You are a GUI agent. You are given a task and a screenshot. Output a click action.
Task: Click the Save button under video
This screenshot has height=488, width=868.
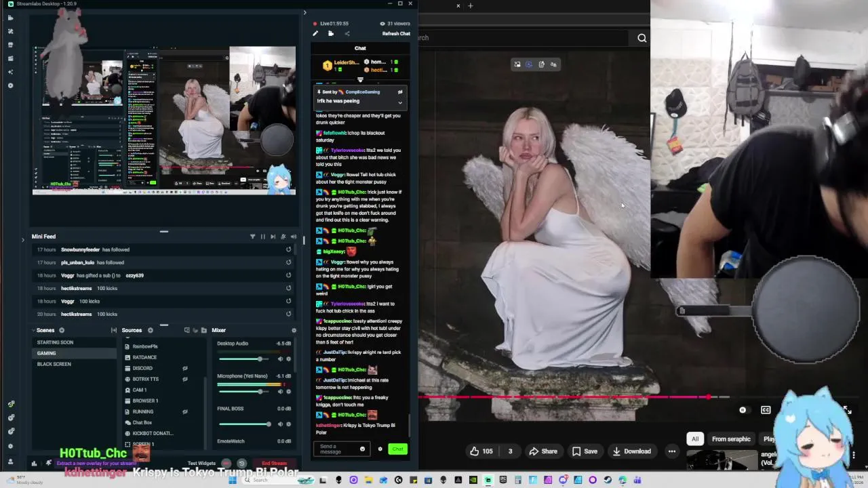(x=585, y=451)
